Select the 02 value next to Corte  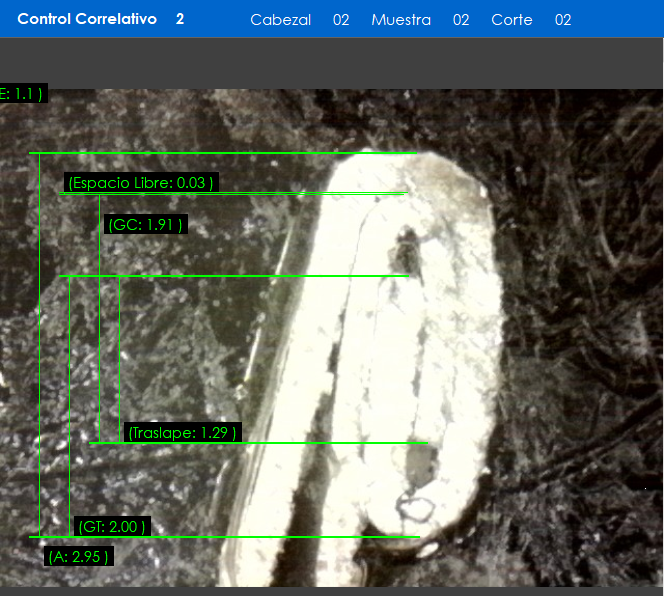point(563,20)
